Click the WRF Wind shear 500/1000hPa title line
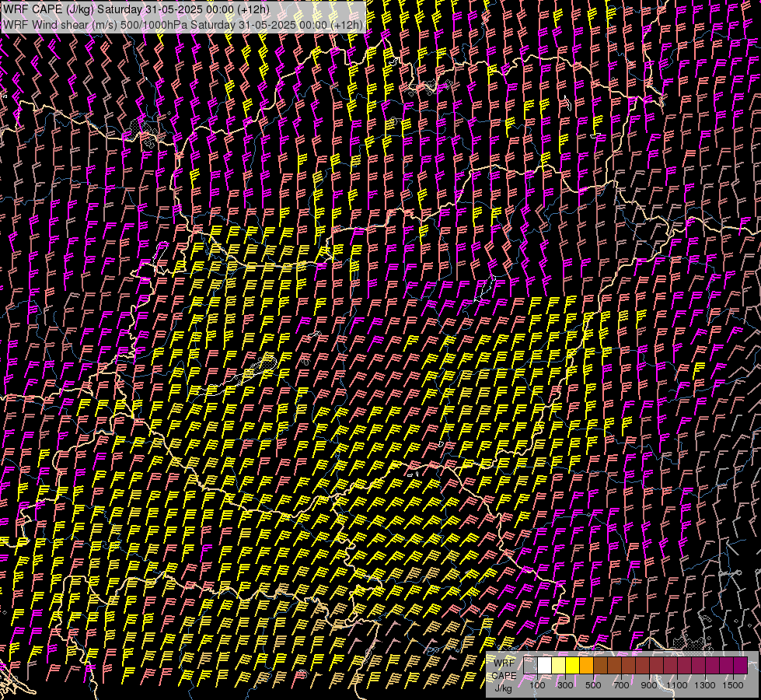Image resolution: width=761 pixels, height=700 pixels. [183, 25]
